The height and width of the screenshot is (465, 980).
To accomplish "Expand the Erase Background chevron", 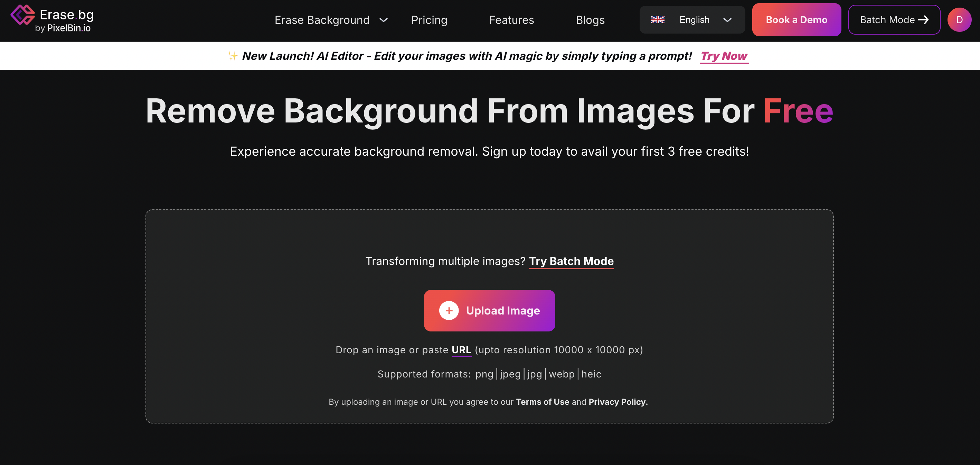I will (x=384, y=20).
